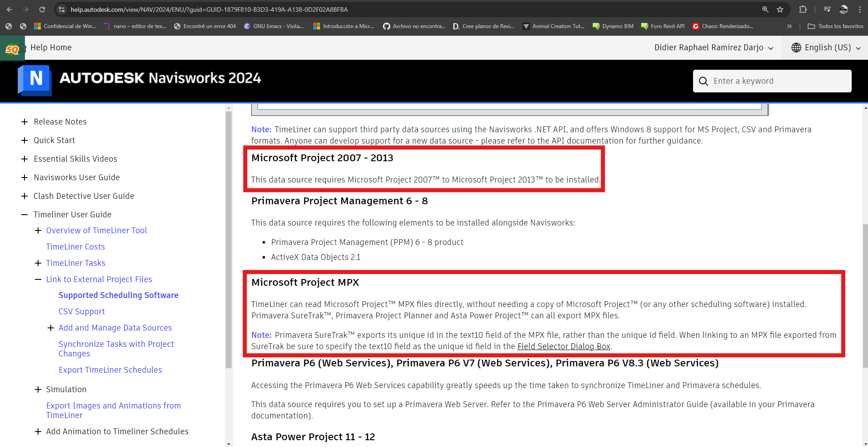Open the browser extensions puzzle icon

[803, 9]
